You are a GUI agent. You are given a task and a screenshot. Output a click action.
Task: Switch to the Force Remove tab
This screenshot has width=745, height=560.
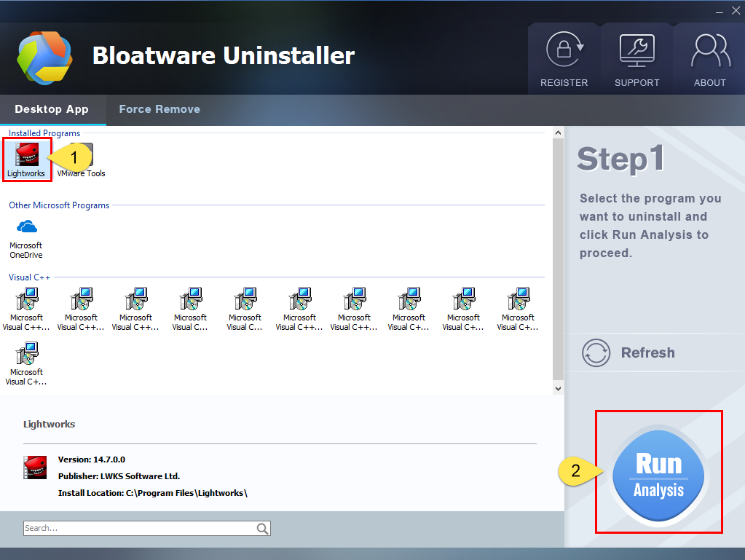click(159, 109)
